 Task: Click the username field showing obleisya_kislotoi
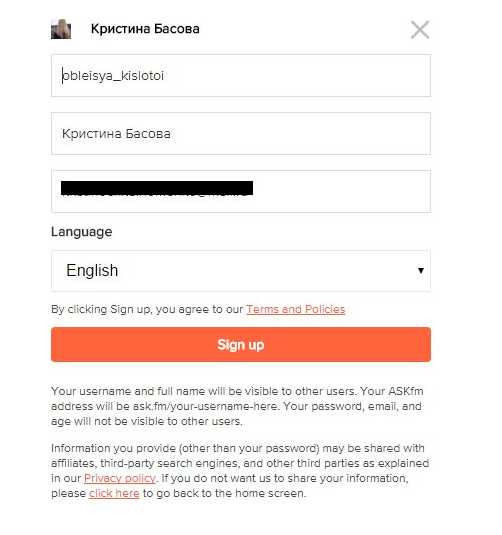click(241, 75)
